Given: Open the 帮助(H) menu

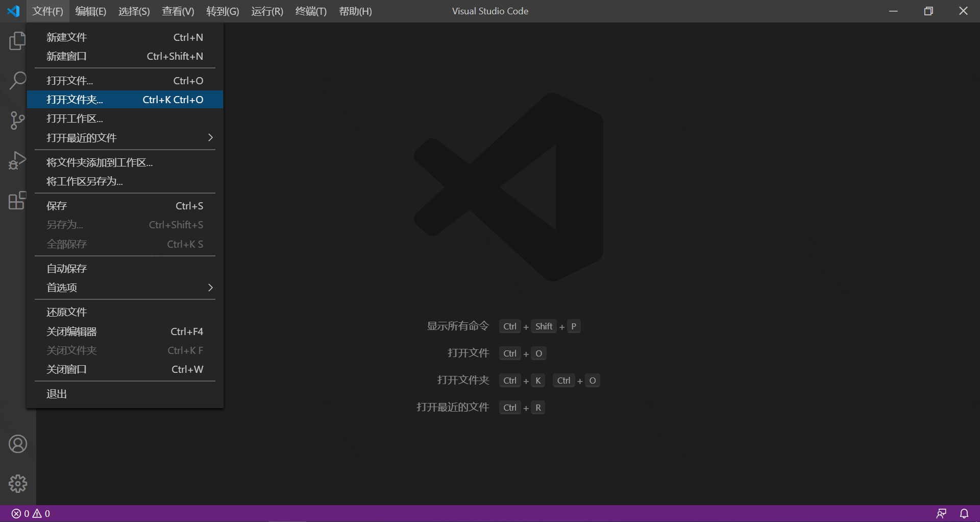Looking at the screenshot, I should (x=355, y=11).
